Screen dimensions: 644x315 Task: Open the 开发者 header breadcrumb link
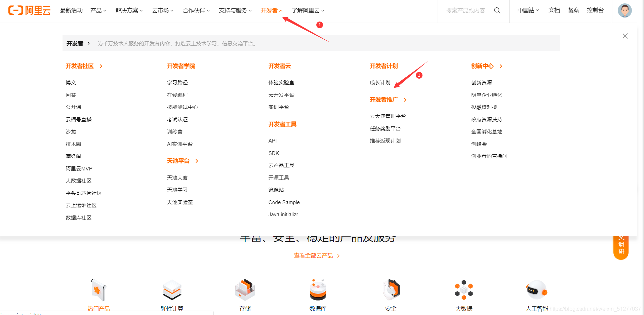(78, 43)
